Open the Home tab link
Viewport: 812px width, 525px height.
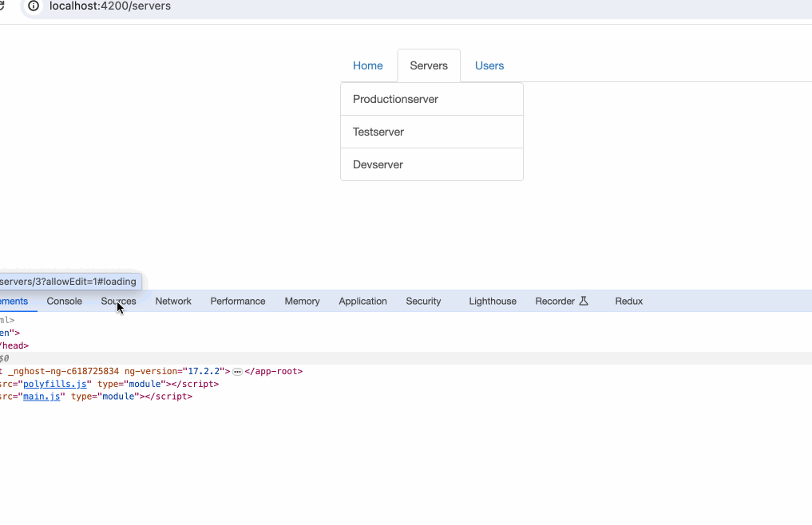point(368,65)
